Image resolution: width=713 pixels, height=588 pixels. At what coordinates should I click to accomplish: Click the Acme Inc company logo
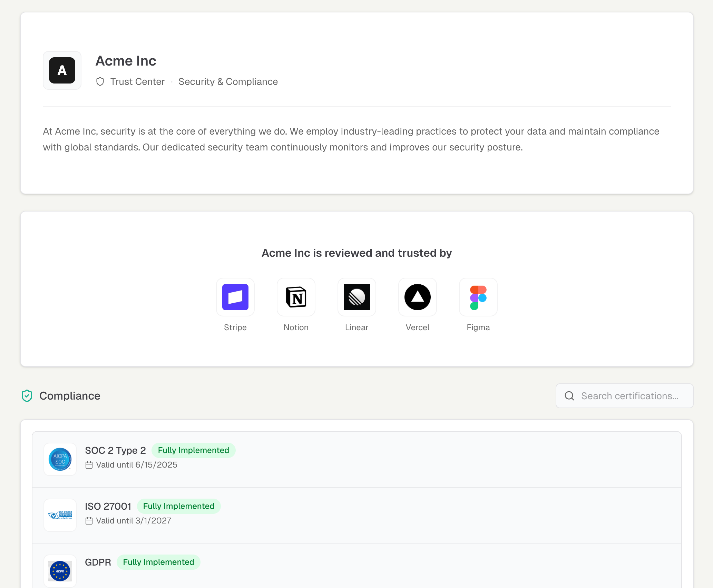[x=62, y=70]
